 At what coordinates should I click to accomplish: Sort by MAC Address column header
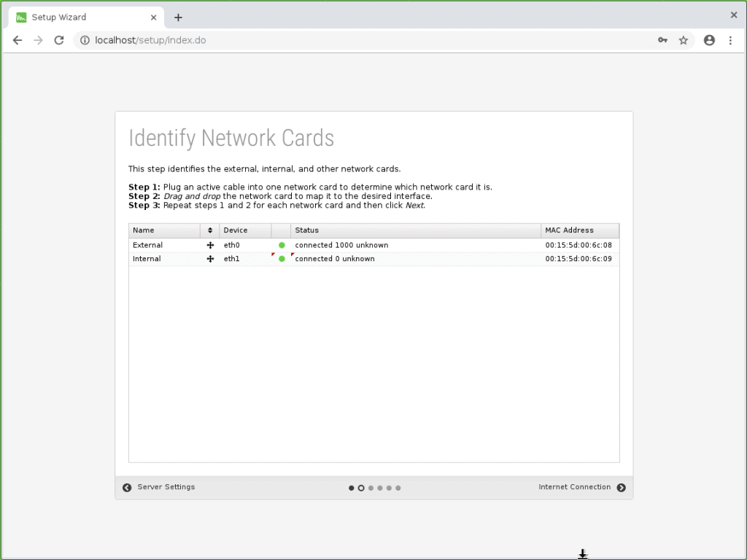[580, 230]
